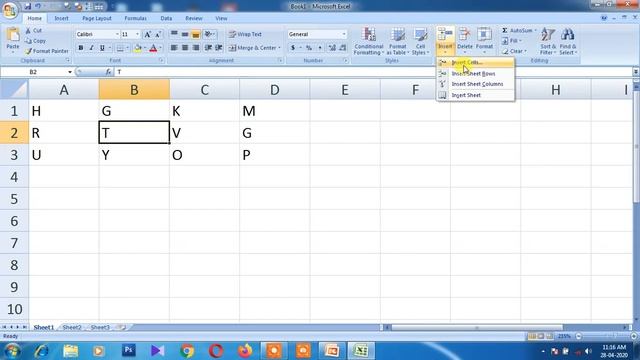The height and width of the screenshot is (360, 640).
Task: Open the font size dropdown
Action: tap(138, 34)
